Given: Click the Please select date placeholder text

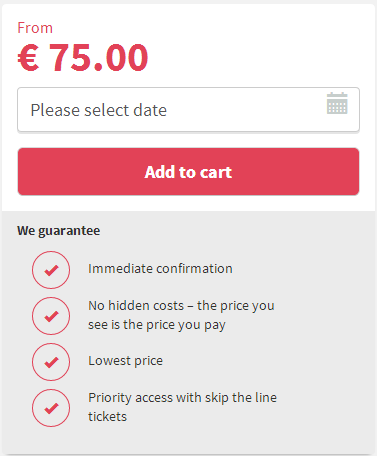Looking at the screenshot, I should [99, 110].
